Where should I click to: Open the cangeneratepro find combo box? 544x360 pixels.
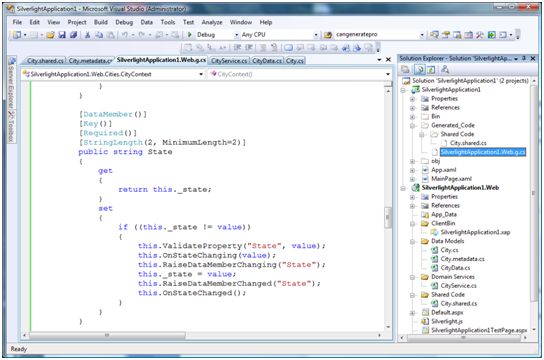tap(422, 35)
